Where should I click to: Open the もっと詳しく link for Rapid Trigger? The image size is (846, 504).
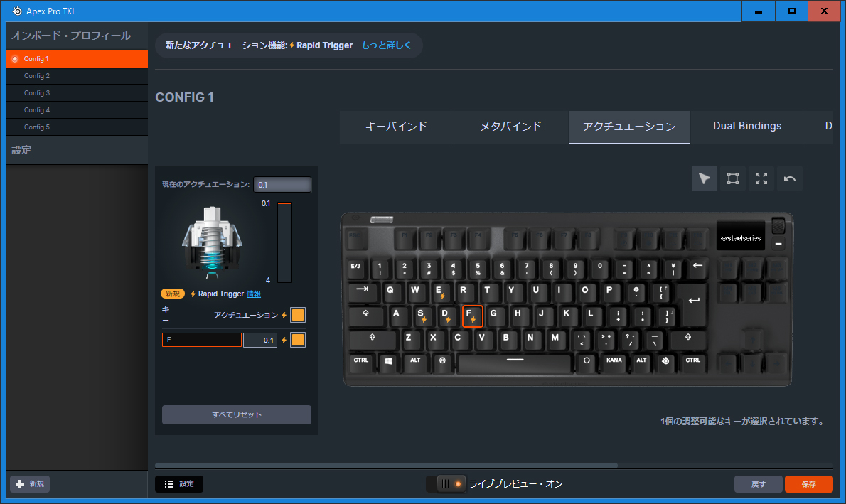coord(386,45)
